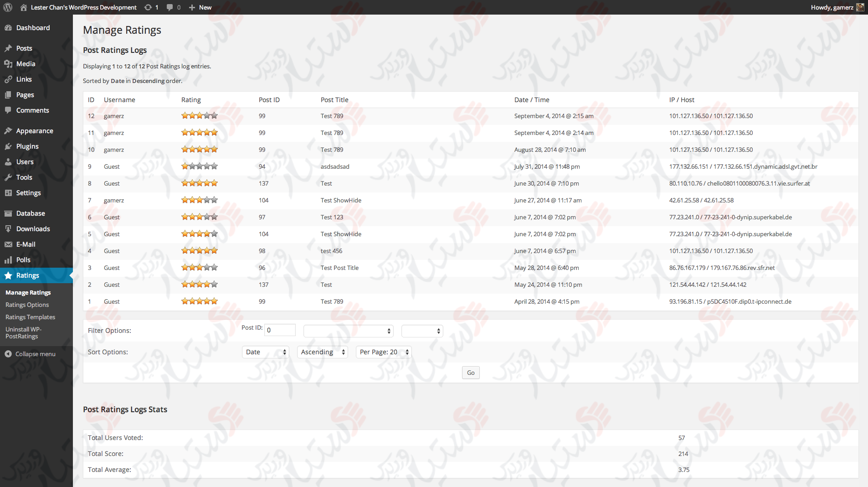Open the Plugins section in sidebar
Image resolution: width=868 pixels, height=487 pixels.
(x=27, y=146)
